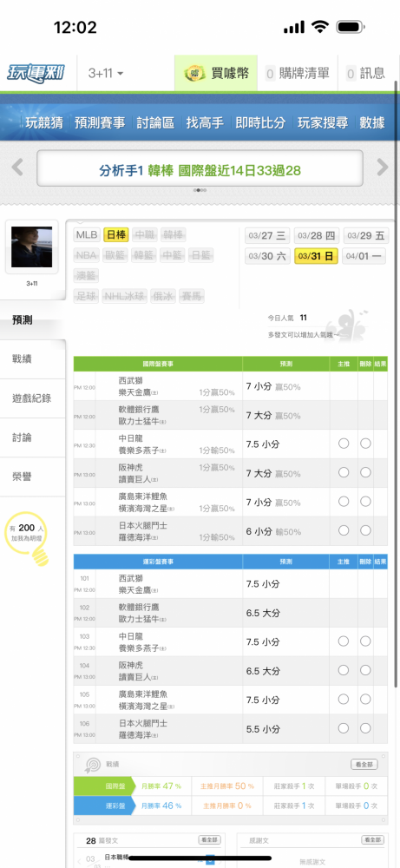Pick date 03/27 三
The image size is (400, 868).
pyautogui.click(x=267, y=236)
